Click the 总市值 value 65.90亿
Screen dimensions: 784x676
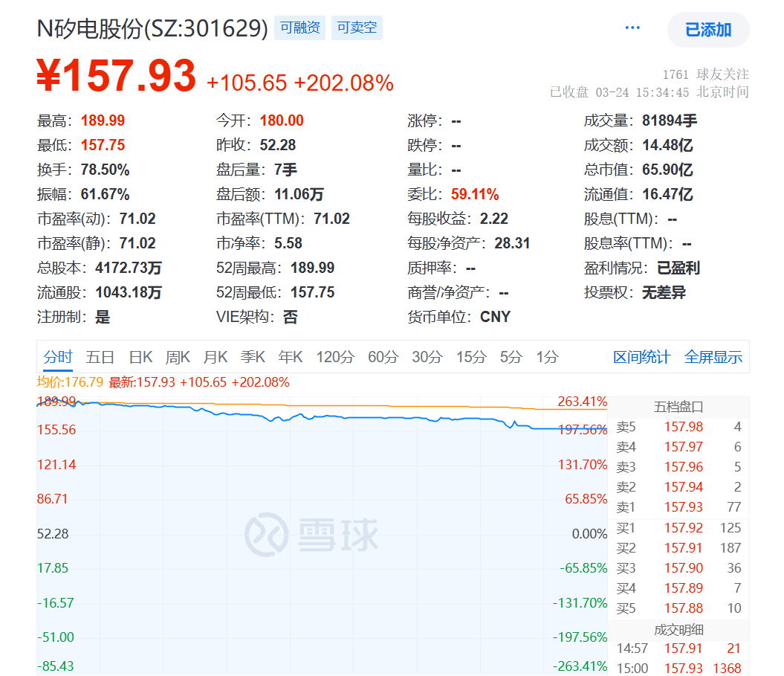pyautogui.click(x=667, y=170)
